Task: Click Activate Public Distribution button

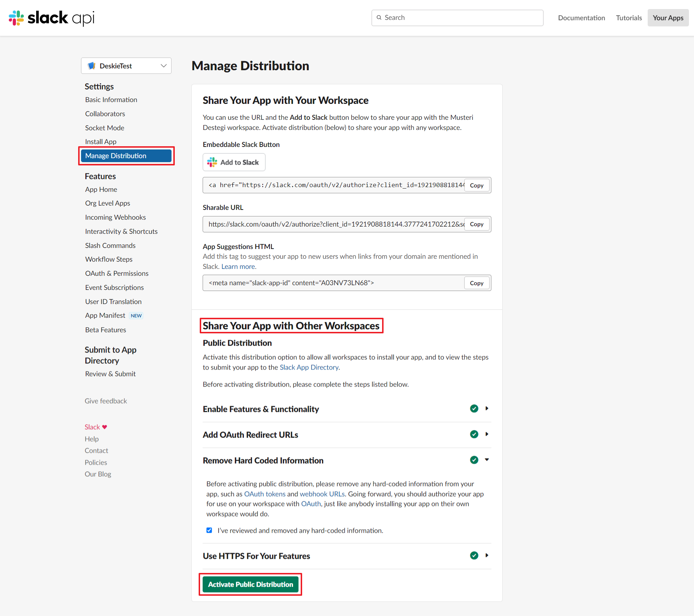Action: click(x=250, y=584)
